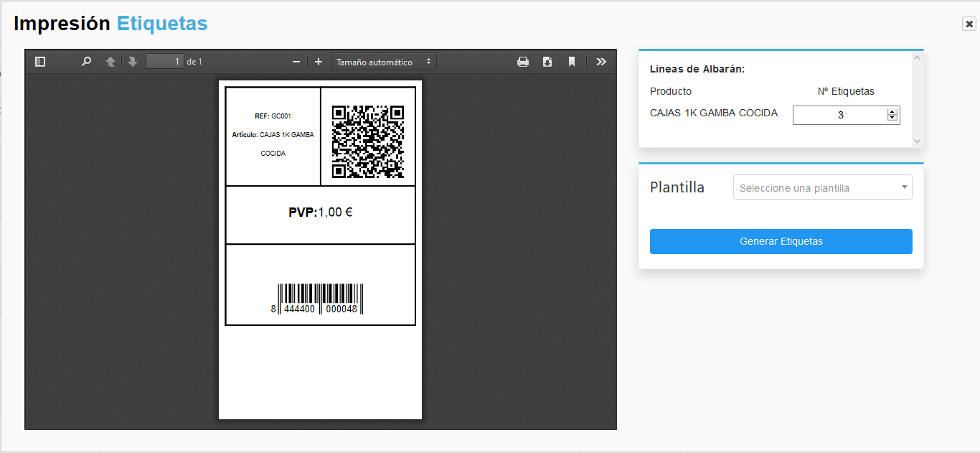Viewport: 980px width, 453px height.
Task: Click the Líneas de Albarán heading
Action: pyautogui.click(x=697, y=69)
